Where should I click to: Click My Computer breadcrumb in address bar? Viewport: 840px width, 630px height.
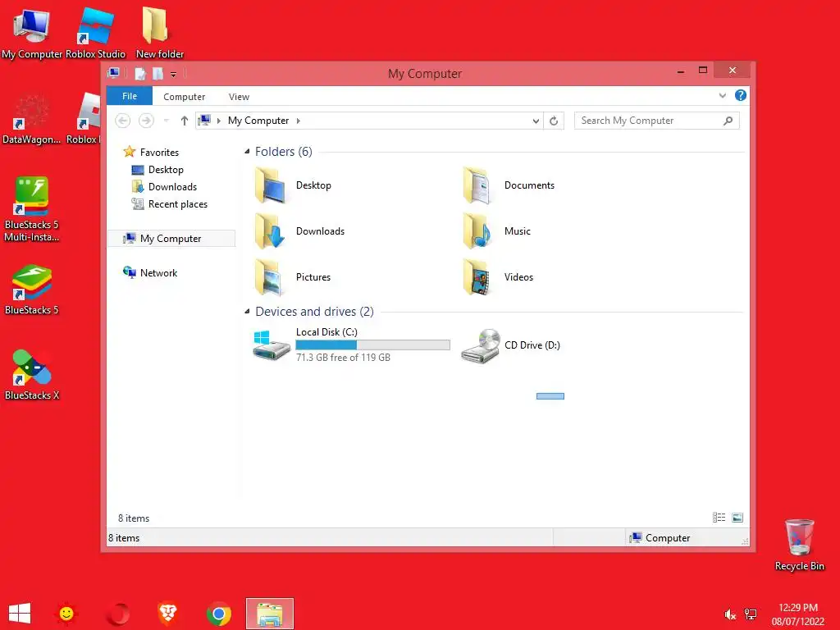point(258,121)
